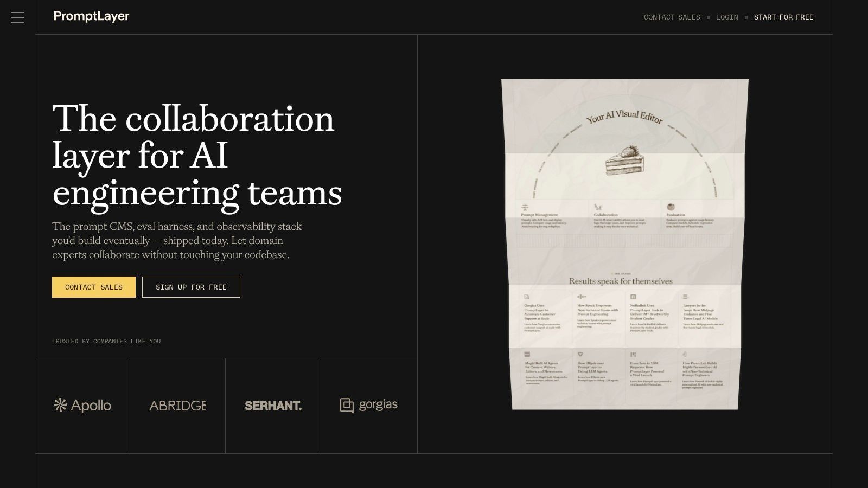
Task: Click the heading "The collaboration layer for AI engineering teams"
Action: [197, 155]
